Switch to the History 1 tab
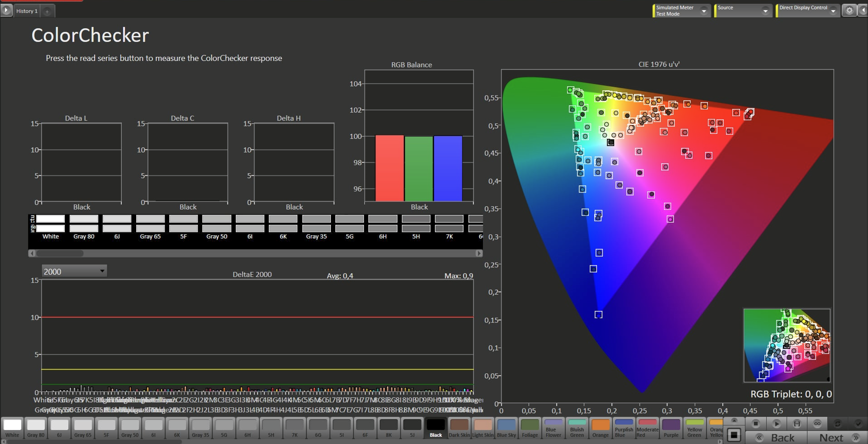This screenshot has height=444, width=868. coord(27,11)
